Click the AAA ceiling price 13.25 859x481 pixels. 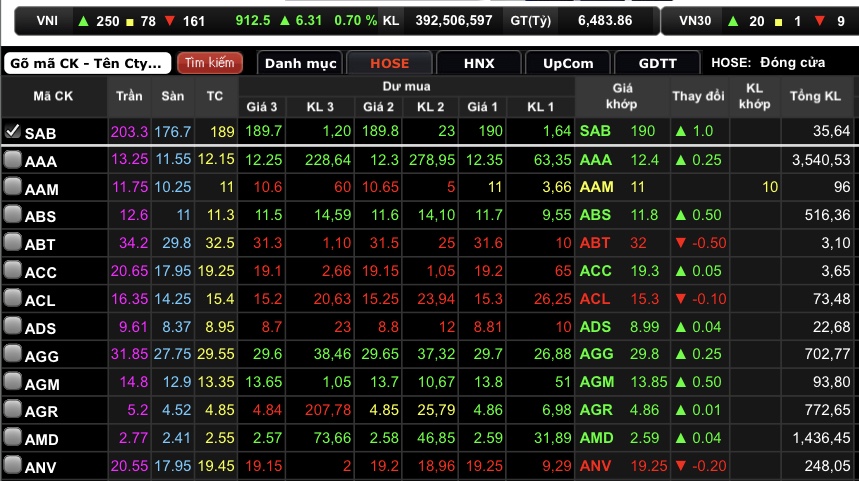pyautogui.click(x=129, y=159)
